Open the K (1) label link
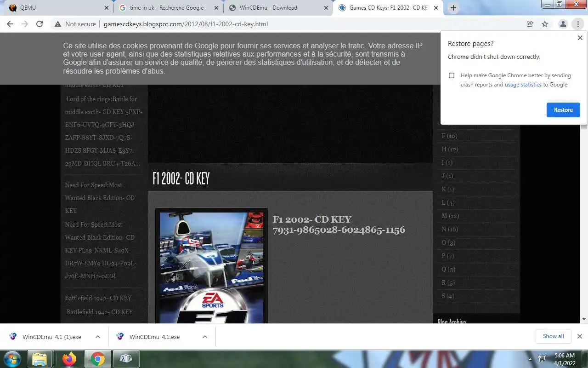The width and height of the screenshot is (588, 368). (448, 189)
